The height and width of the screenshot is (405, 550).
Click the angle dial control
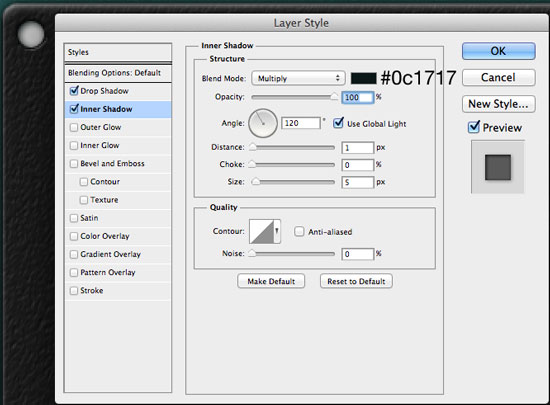point(263,123)
